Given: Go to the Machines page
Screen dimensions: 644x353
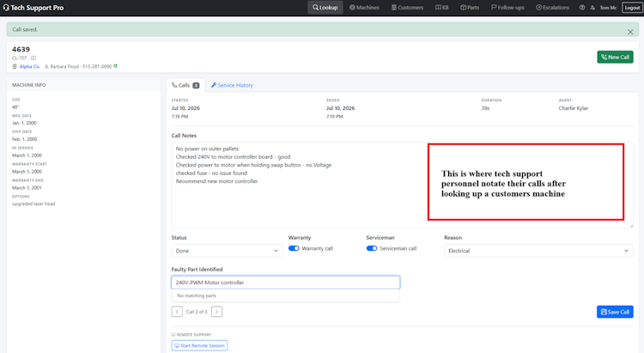Looking at the screenshot, I should (x=364, y=8).
